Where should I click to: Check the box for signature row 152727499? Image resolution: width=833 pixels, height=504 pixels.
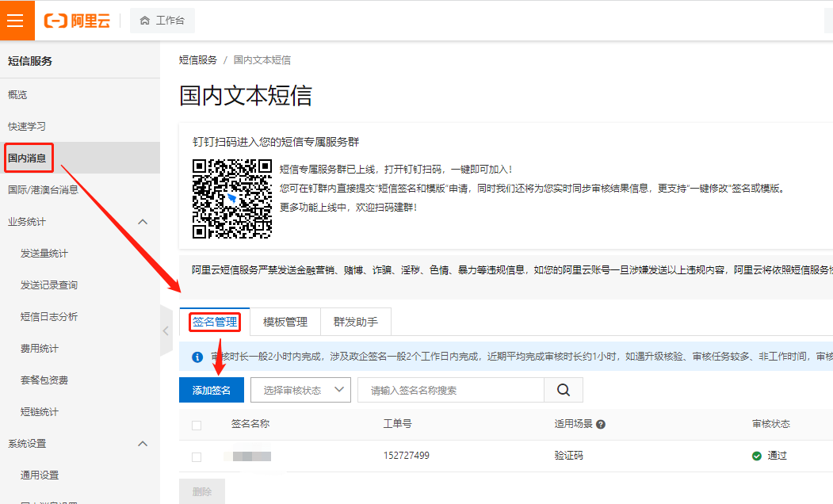pos(197,457)
